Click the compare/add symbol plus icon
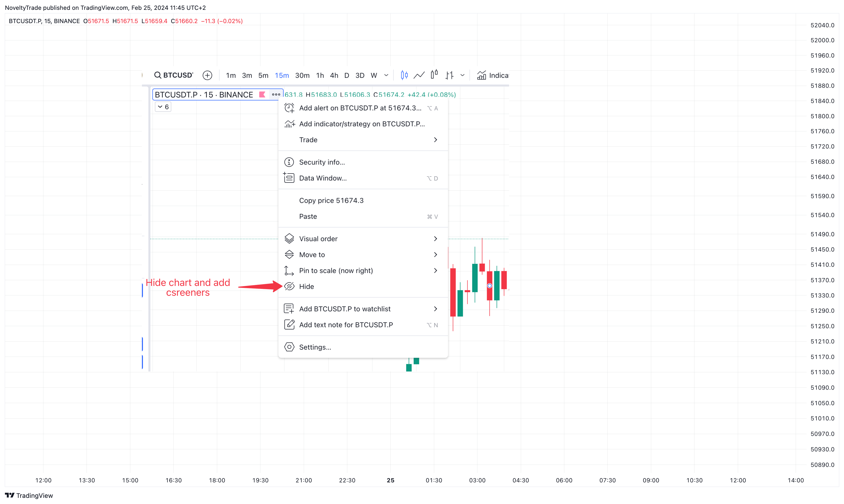 pos(207,75)
